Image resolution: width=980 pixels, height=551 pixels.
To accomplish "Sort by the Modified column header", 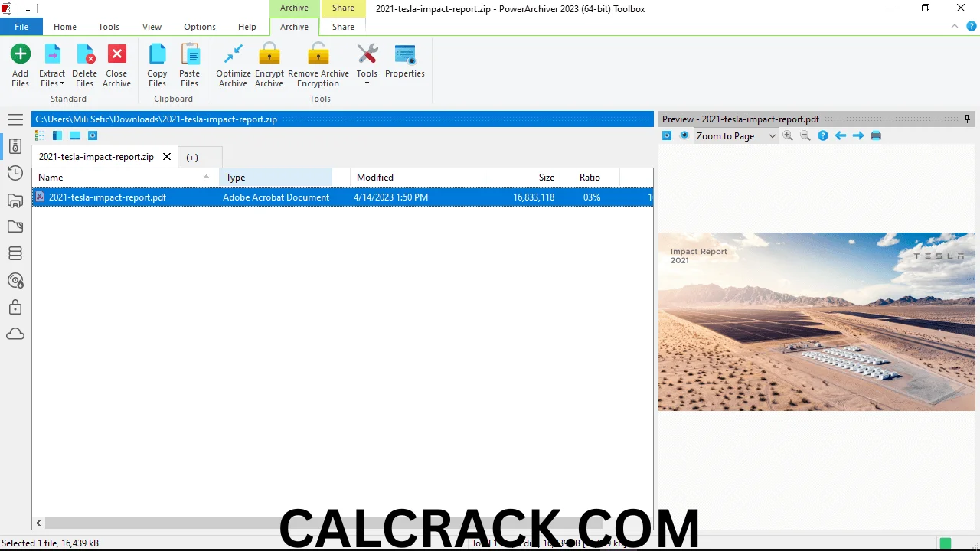I will coord(417,178).
